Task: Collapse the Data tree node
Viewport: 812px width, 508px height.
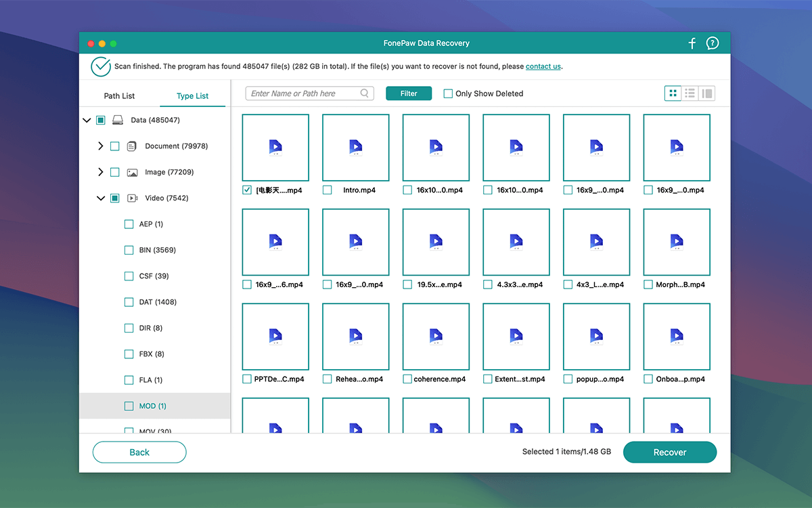Action: (87, 120)
